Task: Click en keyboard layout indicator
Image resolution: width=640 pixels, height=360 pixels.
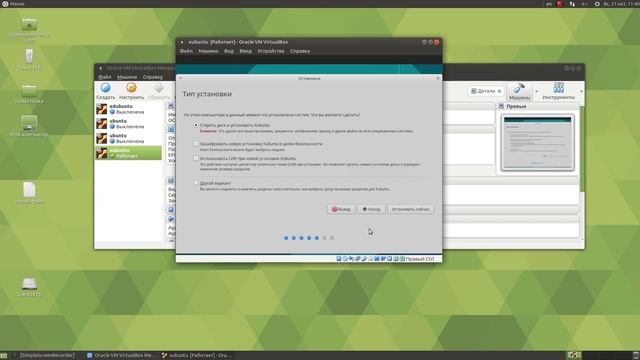Action: point(549,4)
